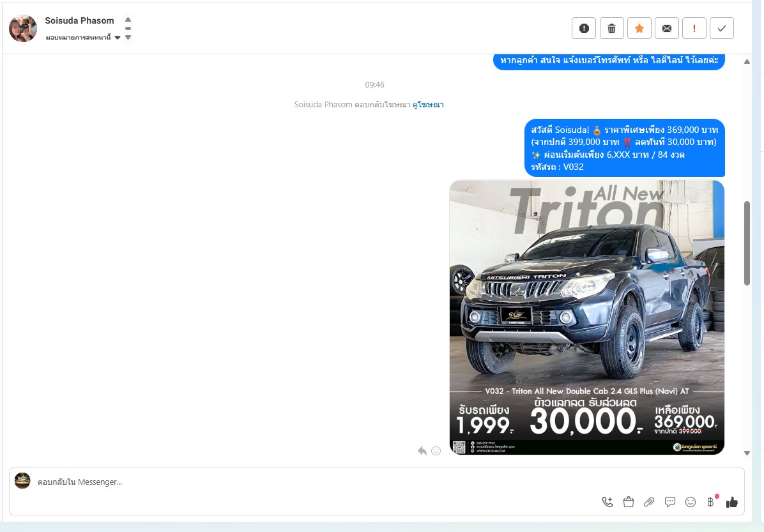764x532 pixels.
Task: Open saved replies speech bubble icon
Action: (x=670, y=502)
